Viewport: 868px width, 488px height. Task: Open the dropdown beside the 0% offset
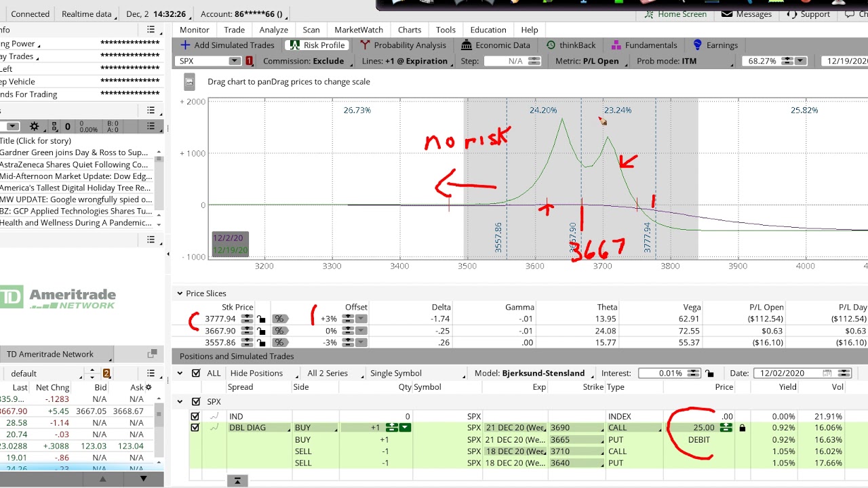pos(361,331)
